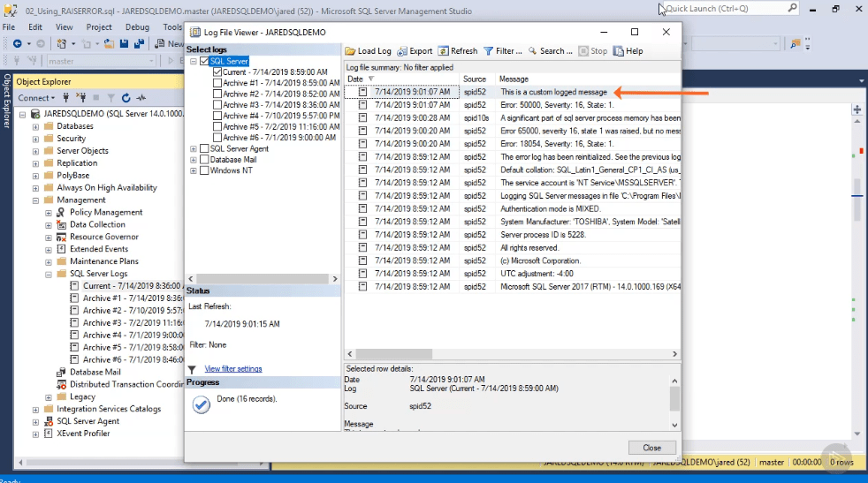Image resolution: width=868 pixels, height=483 pixels.
Task: Click the Open File folder icon
Action: point(109,43)
